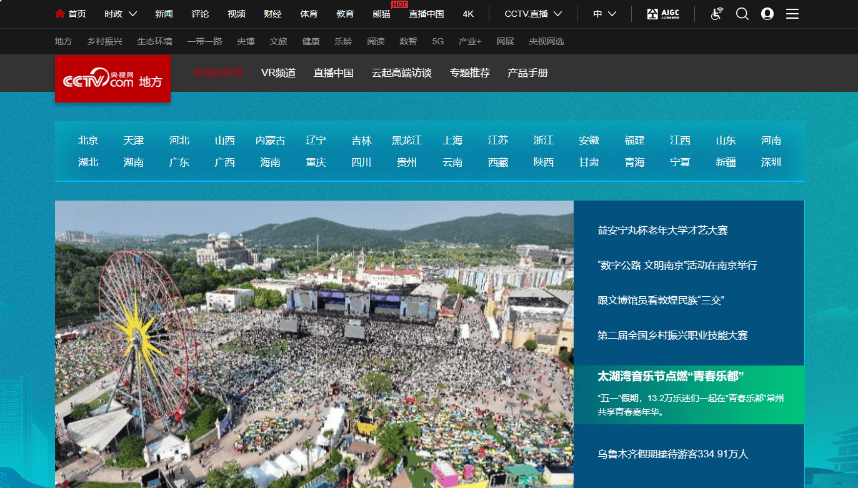Select the 北京 region link

coord(88,140)
